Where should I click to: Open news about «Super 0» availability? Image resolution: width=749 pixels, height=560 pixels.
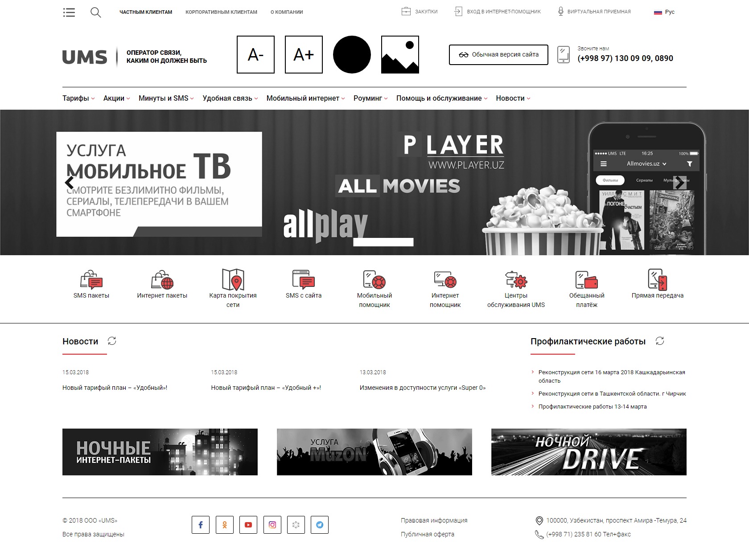click(x=423, y=388)
